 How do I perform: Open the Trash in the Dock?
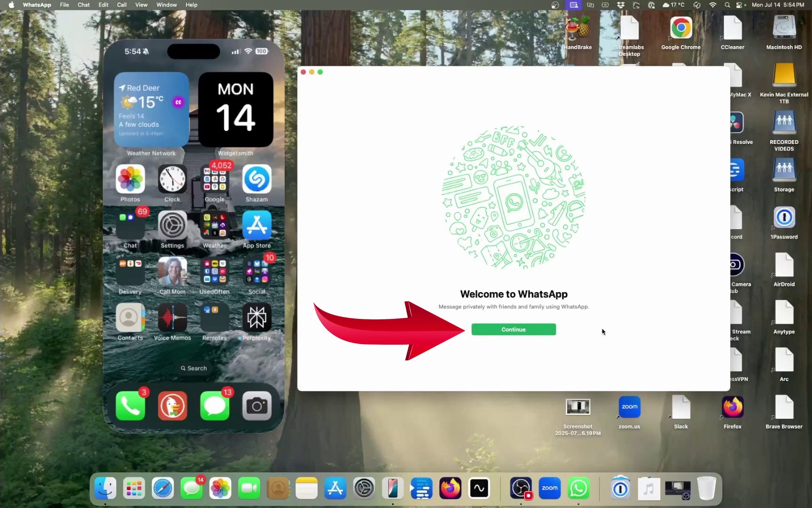click(x=706, y=489)
